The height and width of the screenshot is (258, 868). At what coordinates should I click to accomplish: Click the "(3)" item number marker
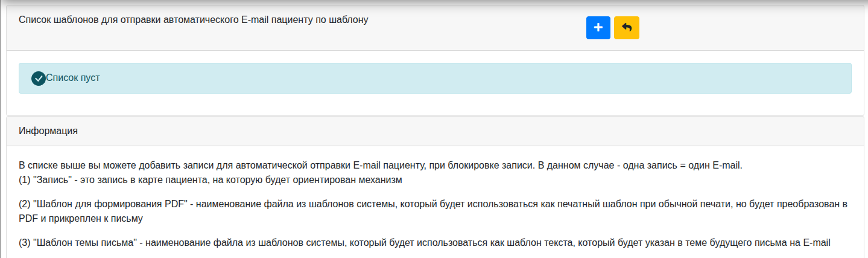[x=25, y=243]
